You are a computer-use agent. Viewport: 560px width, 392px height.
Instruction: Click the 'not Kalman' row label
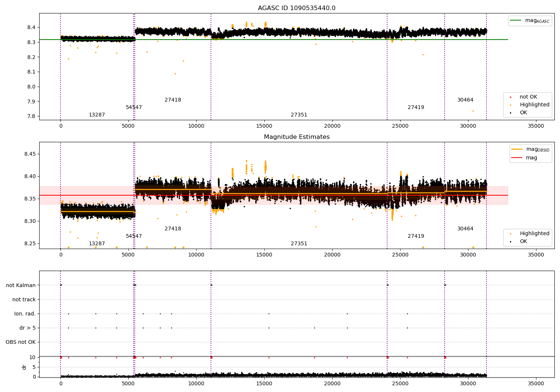[21, 286]
